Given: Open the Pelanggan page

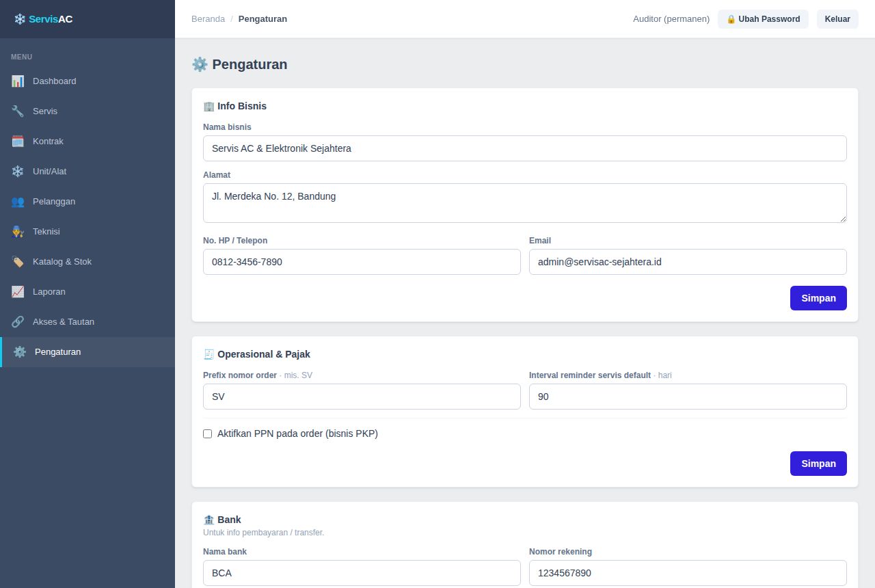Looking at the screenshot, I should pos(87,202).
